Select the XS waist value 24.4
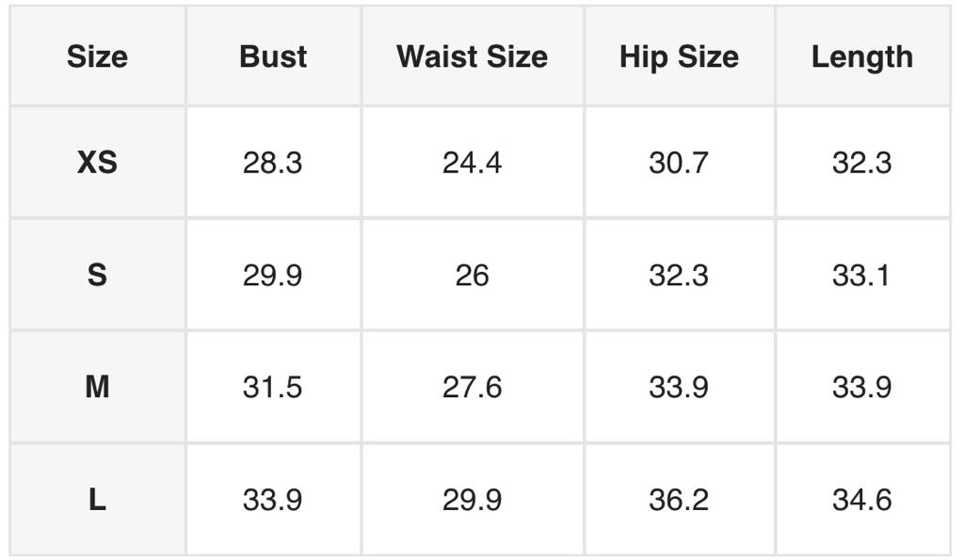This screenshot has height=560, width=964. pos(472,163)
